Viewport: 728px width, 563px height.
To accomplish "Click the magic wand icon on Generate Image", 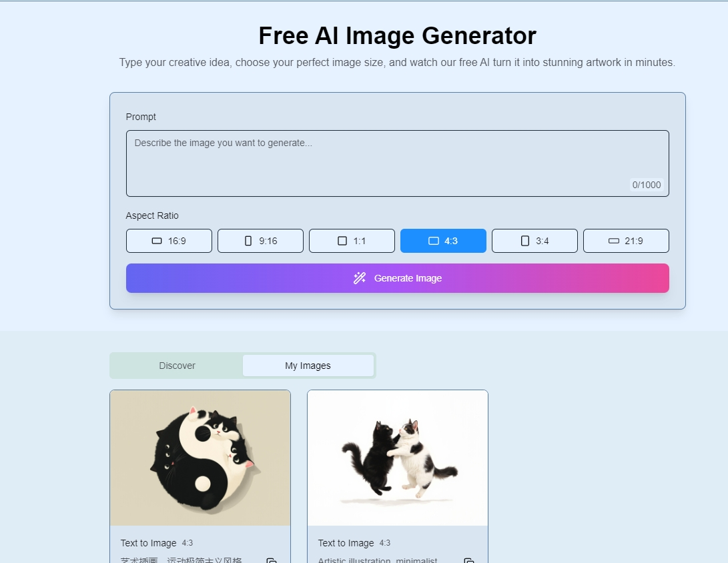I will 360,278.
